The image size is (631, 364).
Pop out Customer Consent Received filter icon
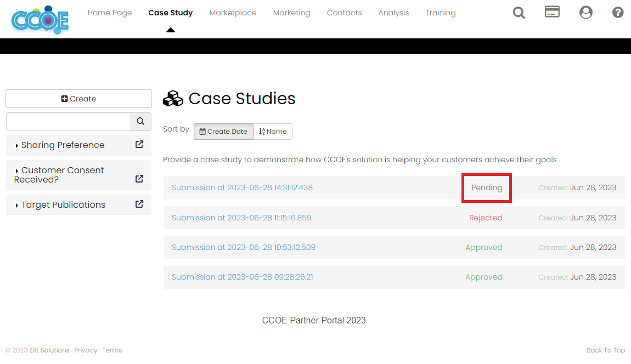tap(139, 179)
